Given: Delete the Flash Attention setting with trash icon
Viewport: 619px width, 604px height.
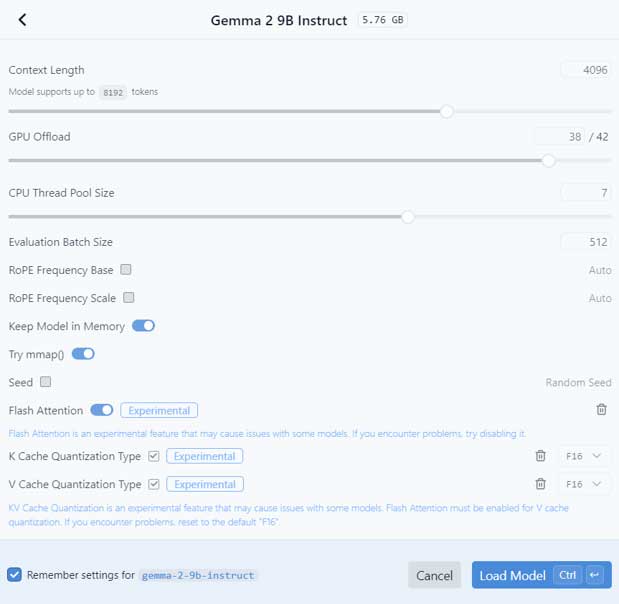Looking at the screenshot, I should click(601, 410).
